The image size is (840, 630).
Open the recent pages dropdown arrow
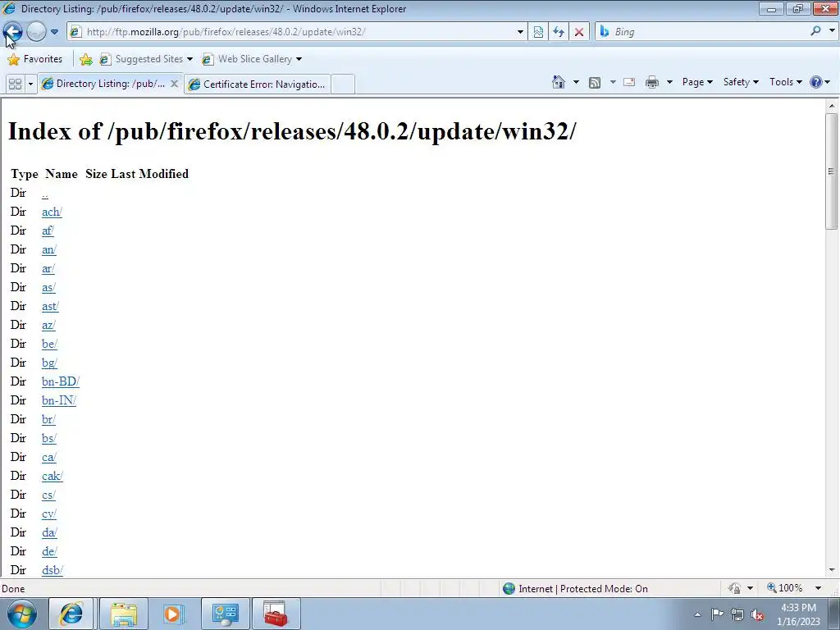coord(54,32)
